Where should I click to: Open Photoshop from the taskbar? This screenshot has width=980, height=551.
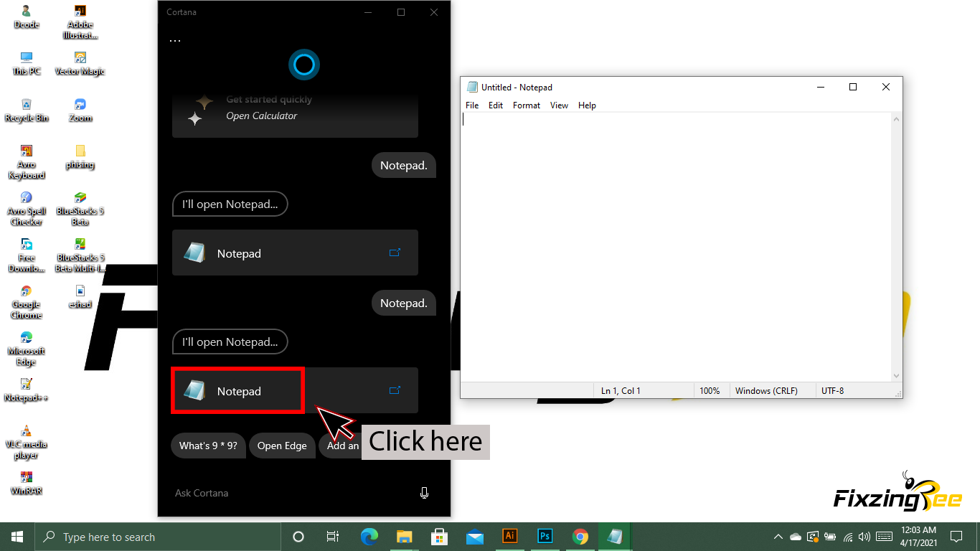(545, 537)
